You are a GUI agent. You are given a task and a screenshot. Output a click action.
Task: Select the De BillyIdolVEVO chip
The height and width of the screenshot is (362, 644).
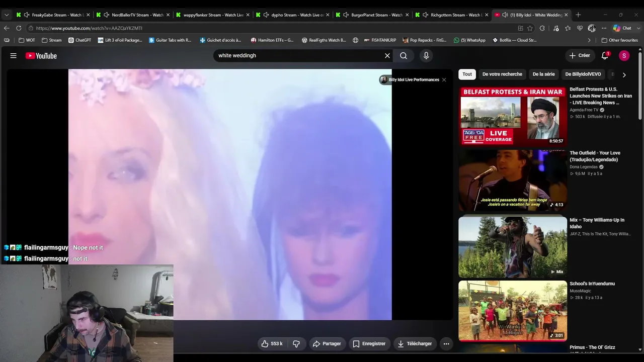pos(583,74)
